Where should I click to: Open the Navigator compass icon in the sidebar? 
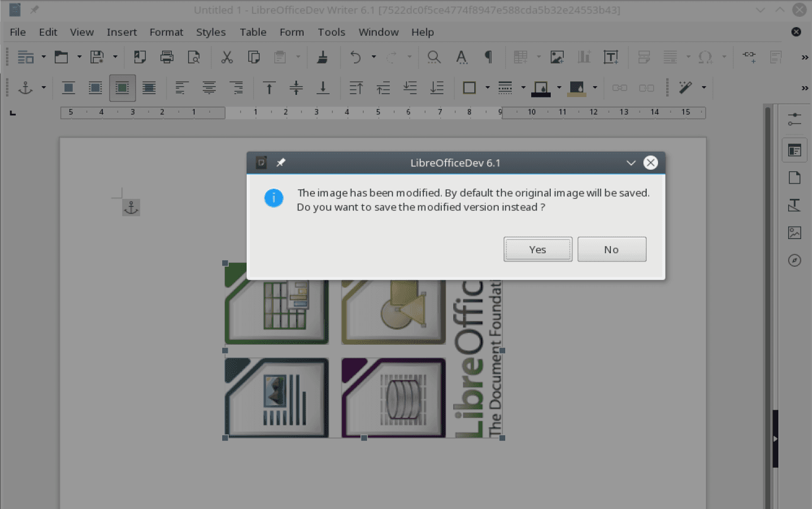point(794,261)
